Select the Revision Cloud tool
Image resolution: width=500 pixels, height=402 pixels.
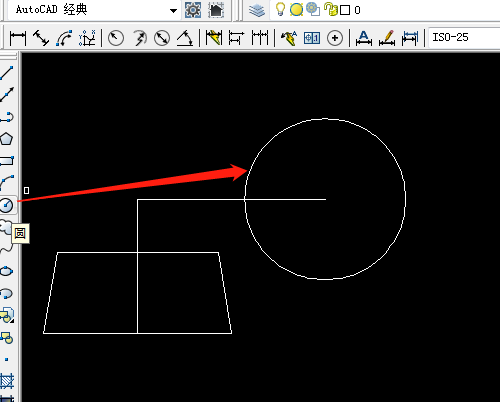click(5, 227)
